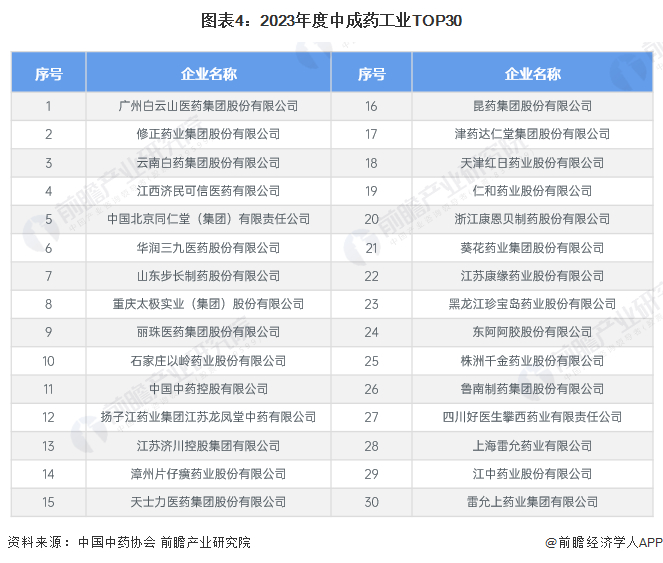663x563 pixels.
Task: Select 江西济民可信医药有限公司 entry
Action: [x=208, y=191]
